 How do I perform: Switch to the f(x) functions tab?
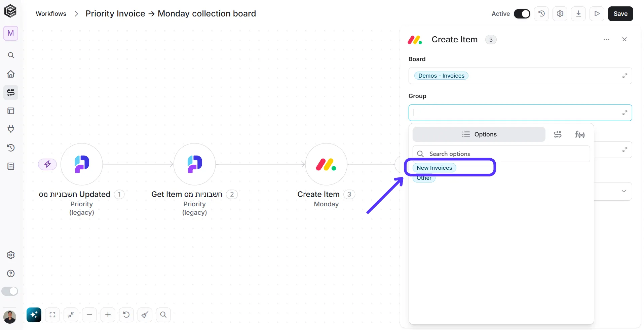[x=580, y=134]
